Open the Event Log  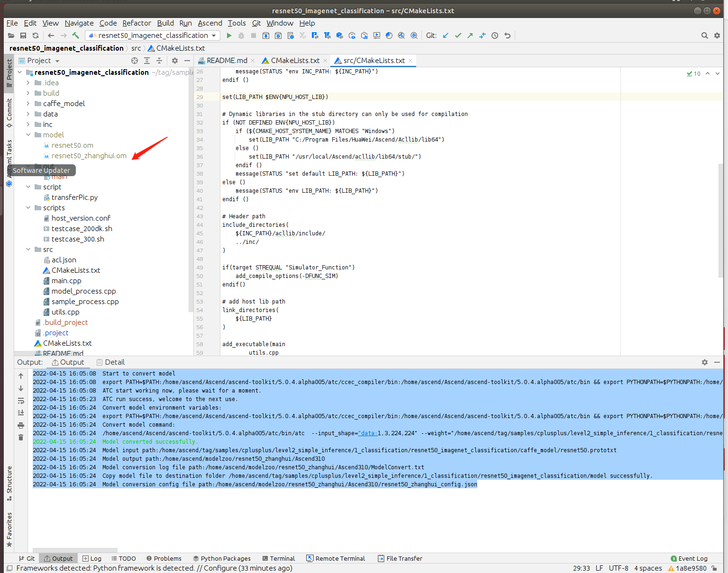click(x=689, y=558)
